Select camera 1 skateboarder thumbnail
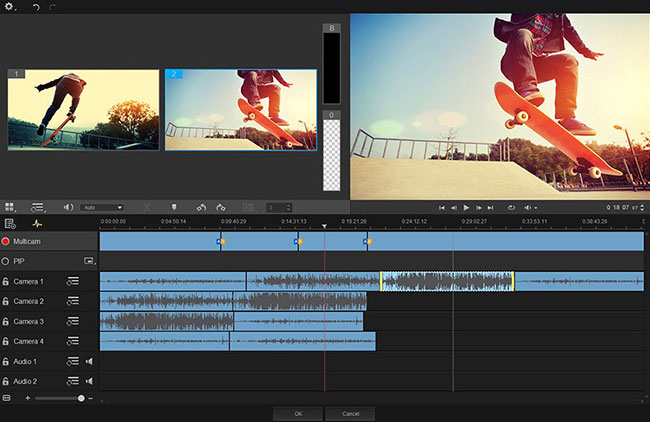 click(83, 110)
